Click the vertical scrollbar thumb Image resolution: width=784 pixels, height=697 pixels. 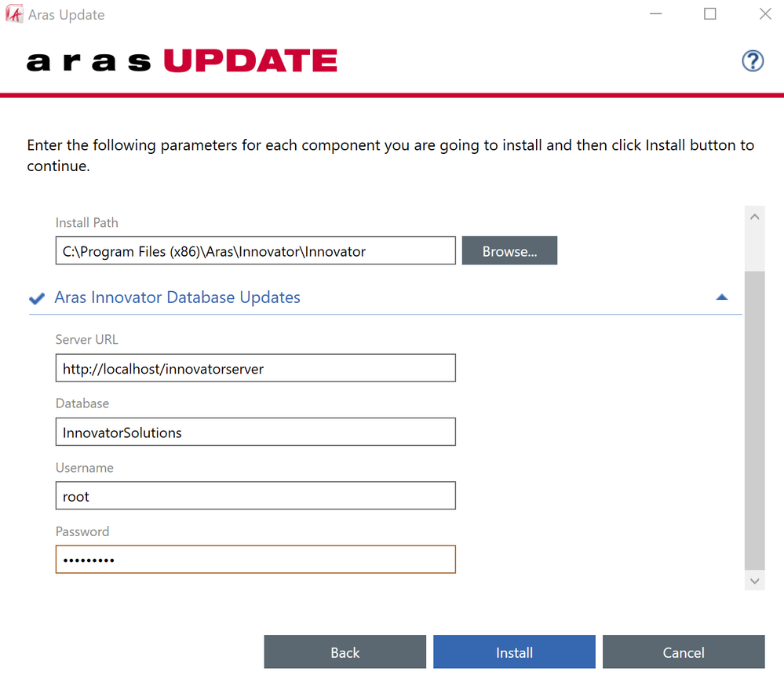point(754,420)
